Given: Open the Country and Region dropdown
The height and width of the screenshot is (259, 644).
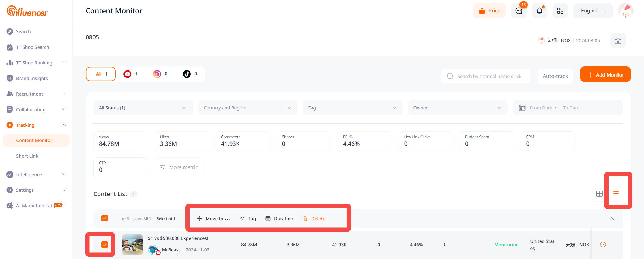Looking at the screenshot, I should [x=248, y=108].
